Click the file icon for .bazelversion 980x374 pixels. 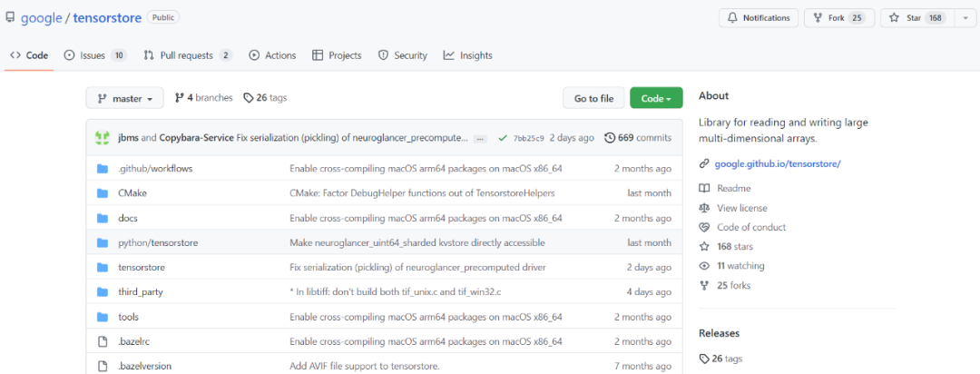tap(103, 367)
